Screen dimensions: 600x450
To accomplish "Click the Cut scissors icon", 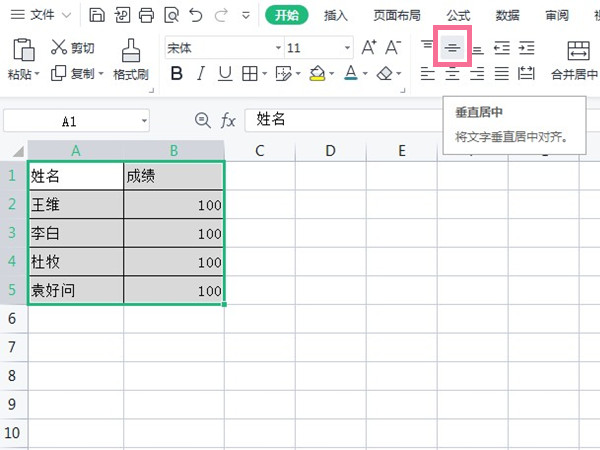I will [x=59, y=48].
